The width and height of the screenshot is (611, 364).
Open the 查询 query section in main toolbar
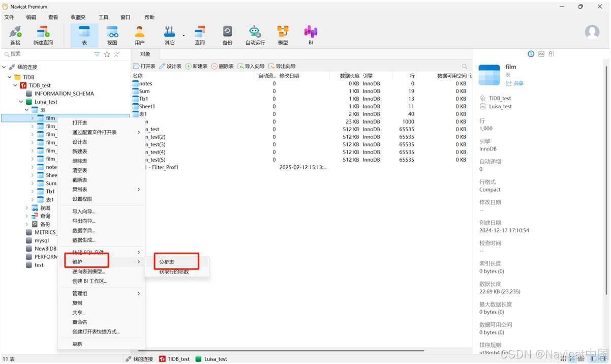(200, 35)
